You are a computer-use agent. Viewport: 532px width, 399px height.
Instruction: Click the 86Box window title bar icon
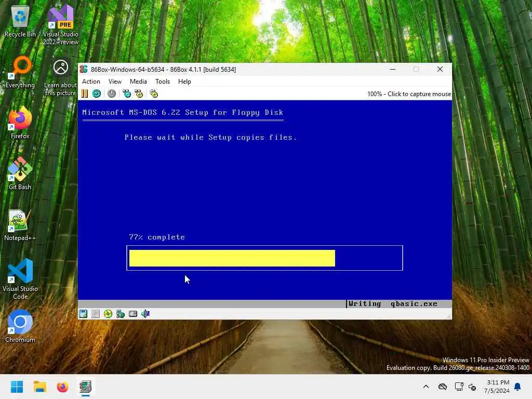tap(84, 69)
